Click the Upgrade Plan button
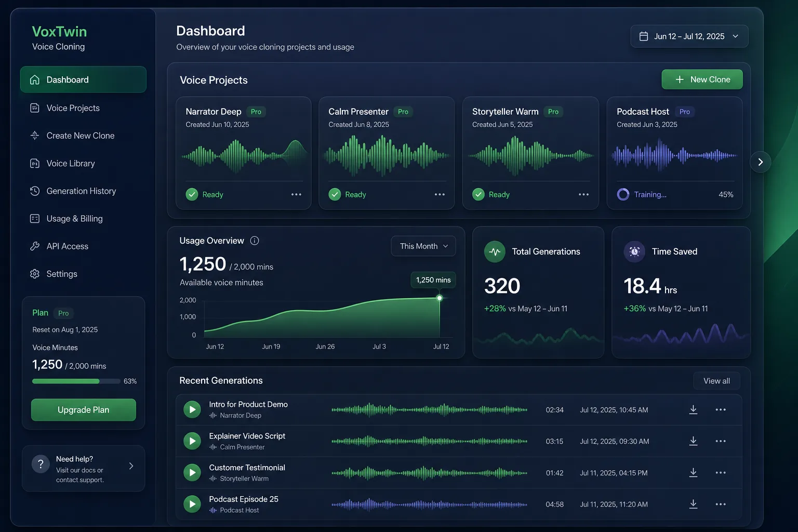 [84, 410]
